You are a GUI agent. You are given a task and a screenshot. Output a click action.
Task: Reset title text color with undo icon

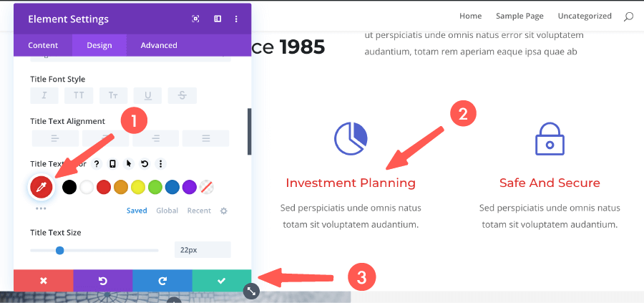point(145,163)
